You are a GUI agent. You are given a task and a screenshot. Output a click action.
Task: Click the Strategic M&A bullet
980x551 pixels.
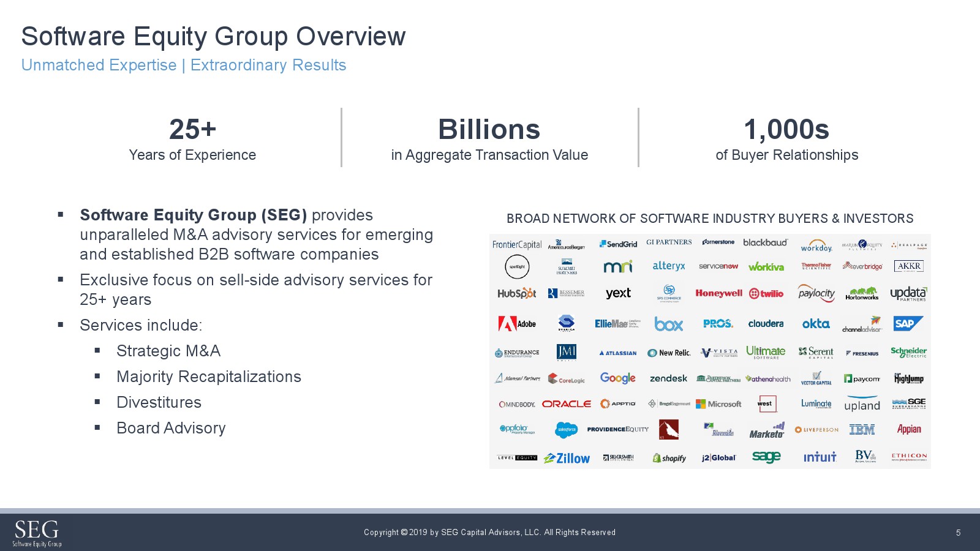tap(168, 351)
